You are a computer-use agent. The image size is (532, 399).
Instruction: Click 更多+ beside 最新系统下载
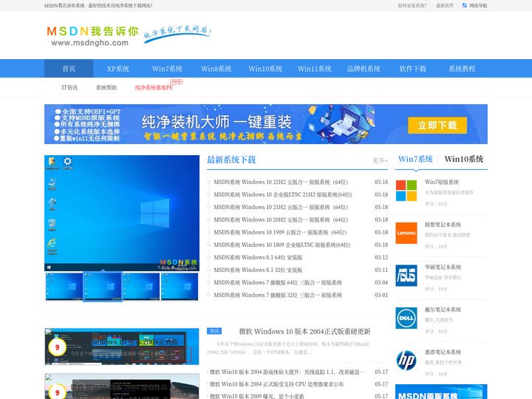click(381, 160)
